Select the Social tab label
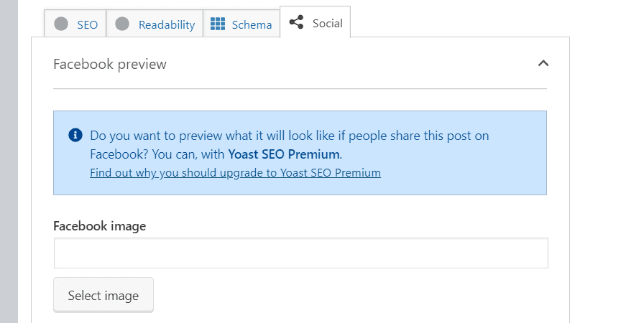This screenshot has height=323, width=644. pyautogui.click(x=328, y=23)
